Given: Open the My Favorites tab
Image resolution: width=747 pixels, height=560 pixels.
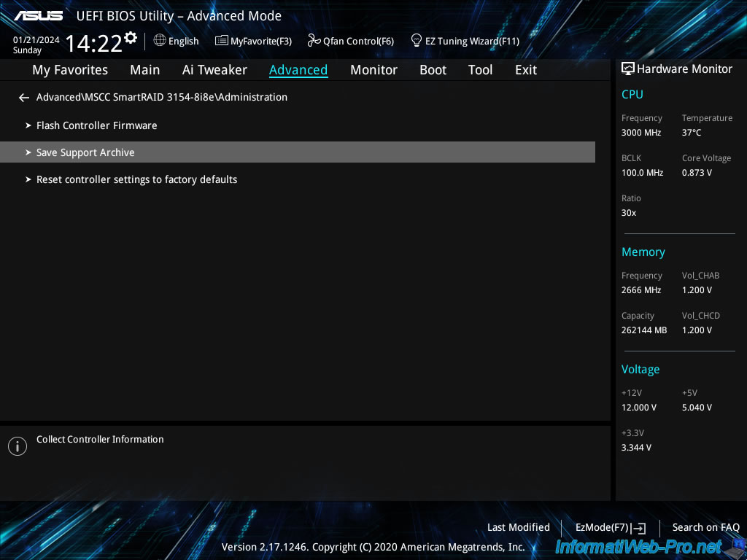Looking at the screenshot, I should click(x=70, y=70).
